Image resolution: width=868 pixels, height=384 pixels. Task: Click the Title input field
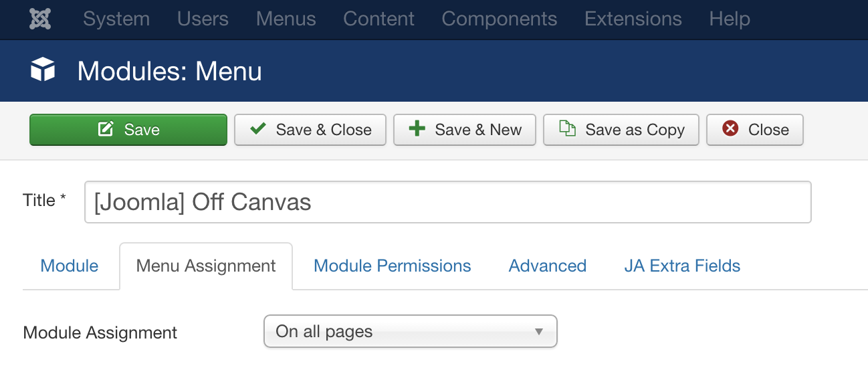(447, 202)
